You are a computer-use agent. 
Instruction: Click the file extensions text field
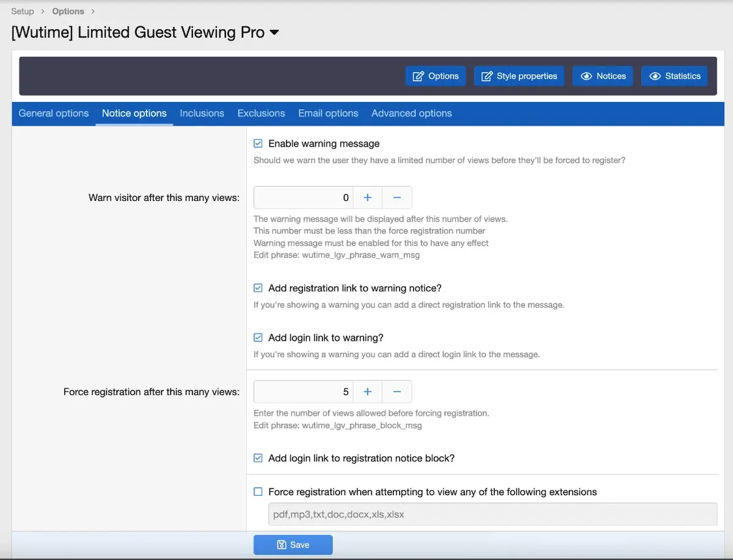(492, 514)
